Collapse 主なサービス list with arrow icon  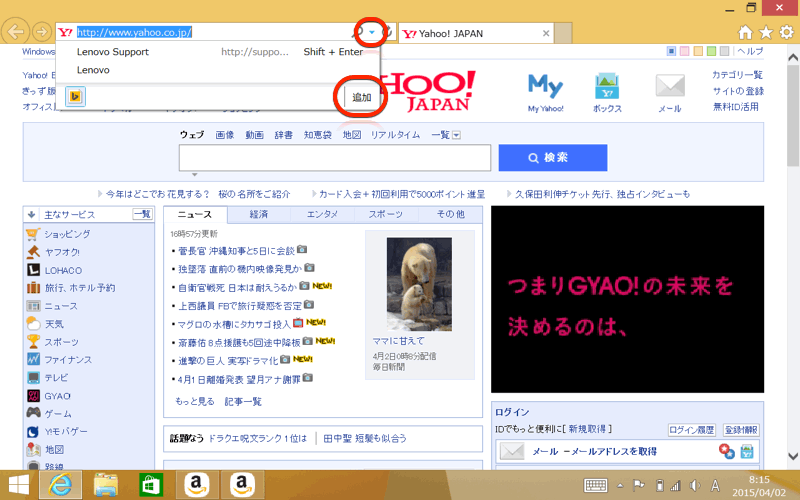tap(33, 215)
